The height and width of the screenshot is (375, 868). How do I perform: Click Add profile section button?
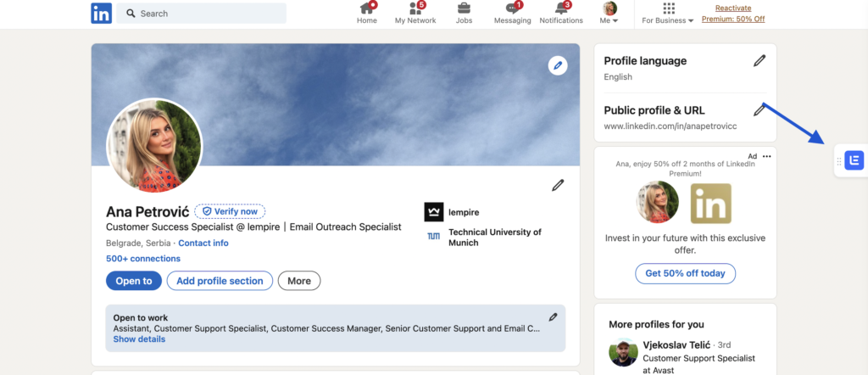click(x=220, y=281)
